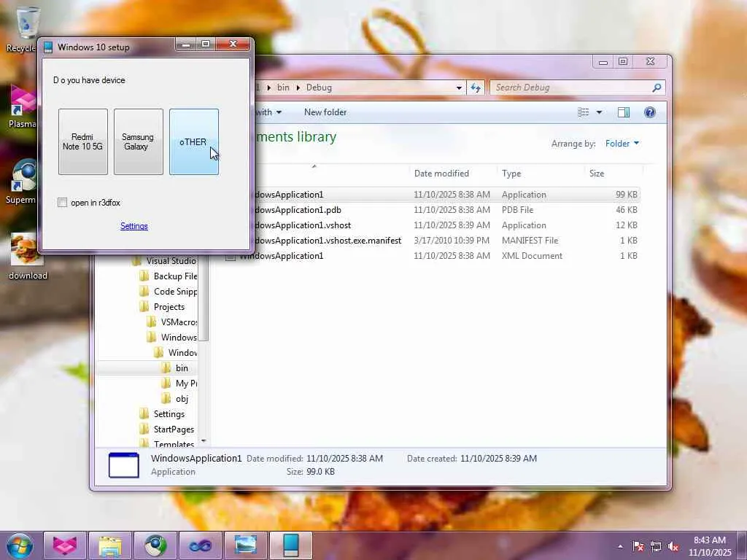
Task: Click the Explorer help icon
Action: tap(650, 112)
